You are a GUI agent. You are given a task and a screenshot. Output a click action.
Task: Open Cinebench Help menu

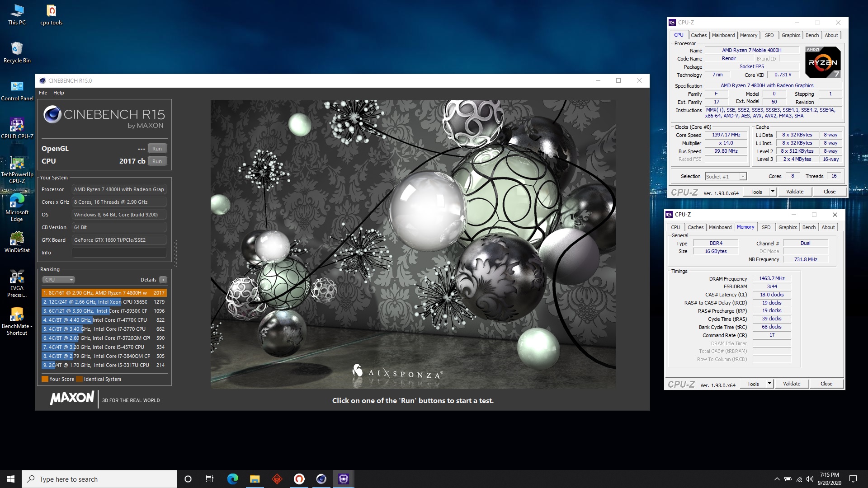pyautogui.click(x=59, y=93)
